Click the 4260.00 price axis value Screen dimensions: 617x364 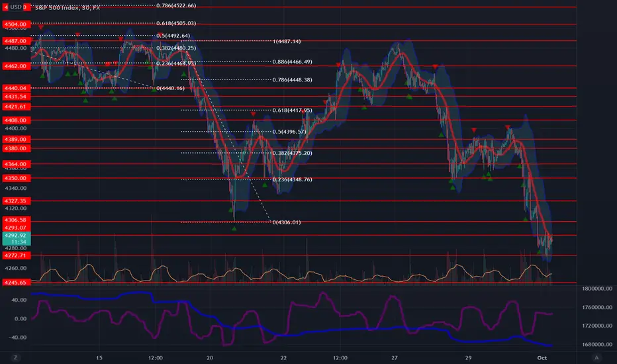(x=15, y=268)
